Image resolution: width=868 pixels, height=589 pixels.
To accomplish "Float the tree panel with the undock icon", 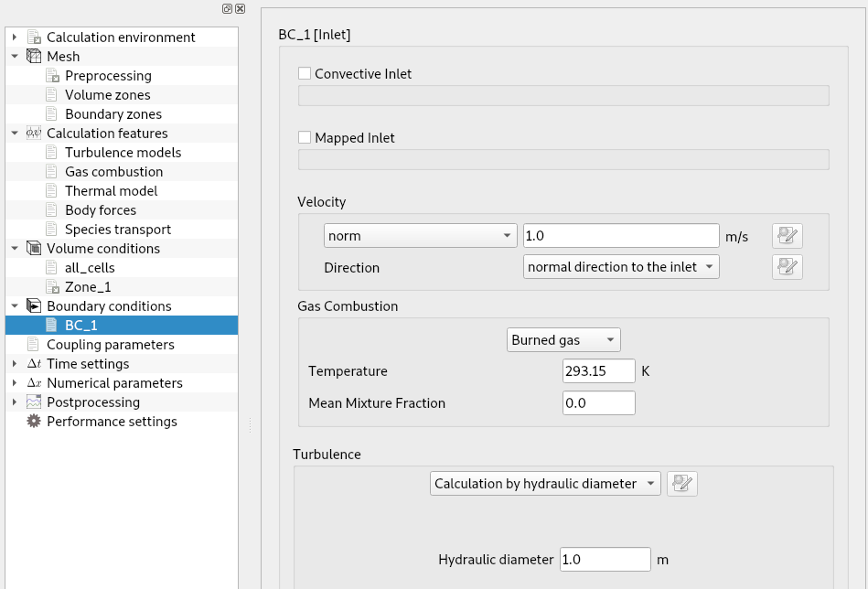I will click(227, 8).
